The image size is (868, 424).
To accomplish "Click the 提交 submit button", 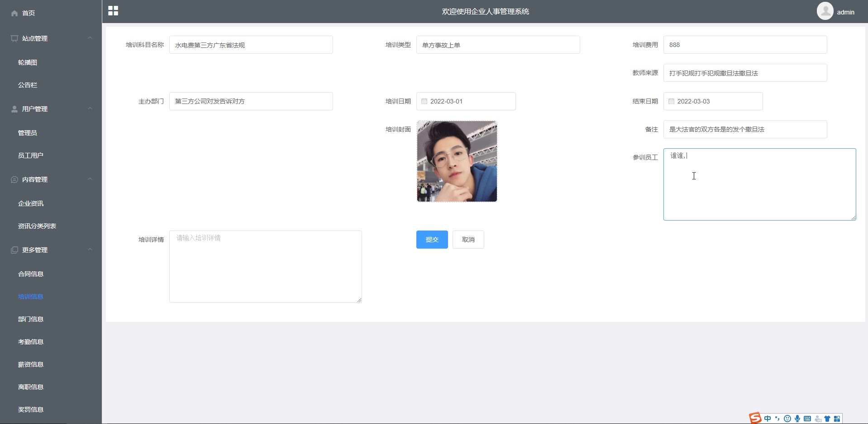I will pyautogui.click(x=432, y=240).
